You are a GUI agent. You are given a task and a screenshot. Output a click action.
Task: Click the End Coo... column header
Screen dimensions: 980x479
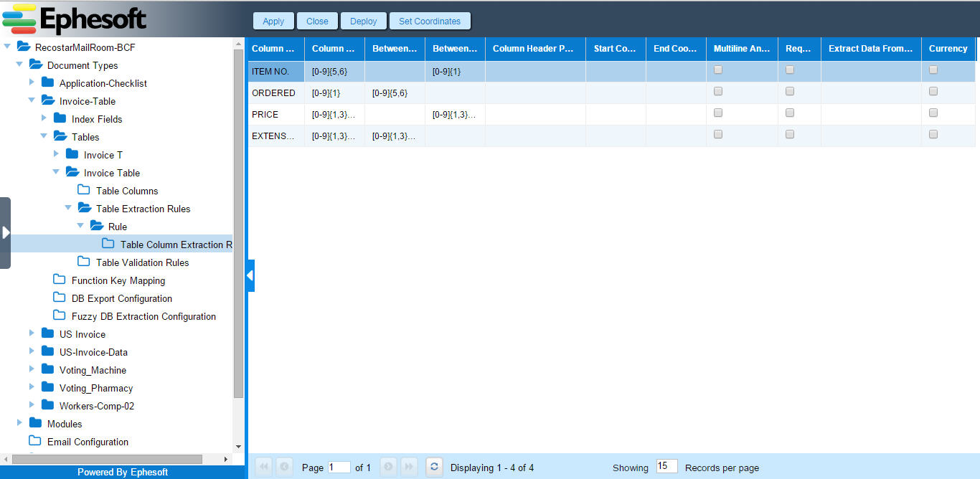pyautogui.click(x=676, y=49)
